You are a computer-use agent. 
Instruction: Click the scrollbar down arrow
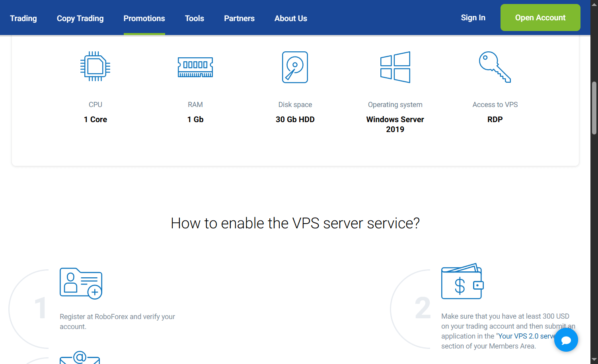tap(594, 360)
